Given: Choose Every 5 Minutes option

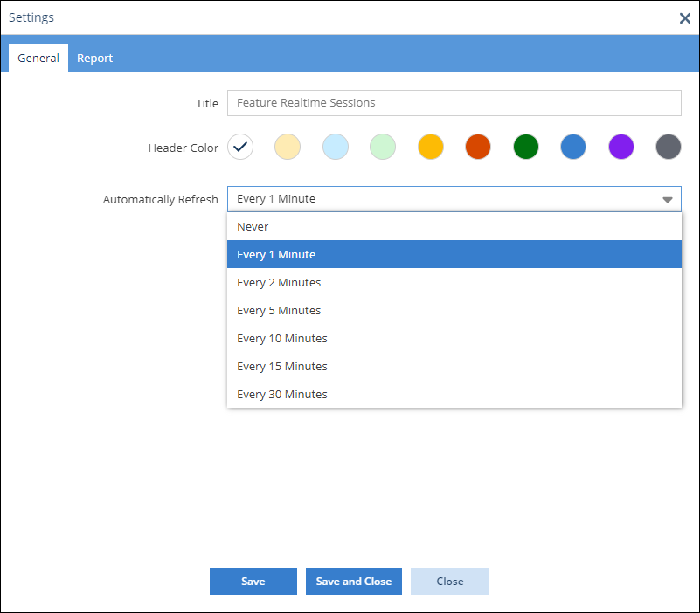Looking at the screenshot, I should tap(454, 311).
